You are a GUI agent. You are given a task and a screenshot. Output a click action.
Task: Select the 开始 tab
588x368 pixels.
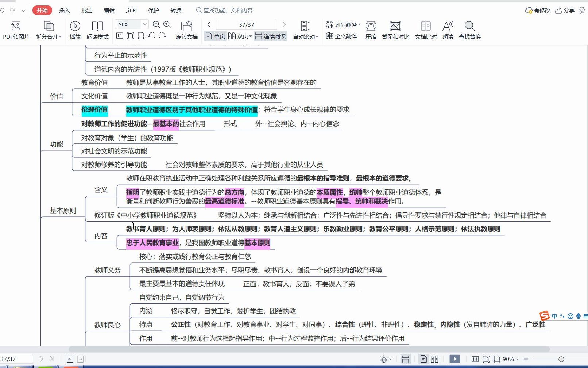(42, 10)
